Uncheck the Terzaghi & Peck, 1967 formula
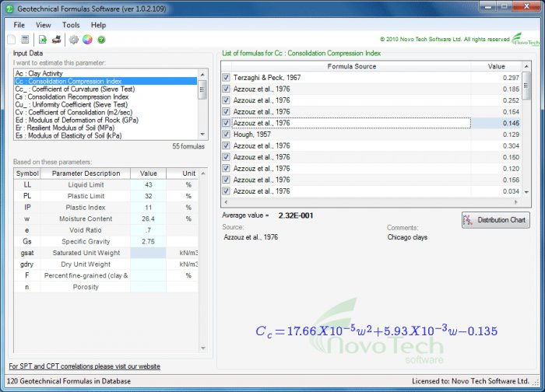 coord(227,78)
